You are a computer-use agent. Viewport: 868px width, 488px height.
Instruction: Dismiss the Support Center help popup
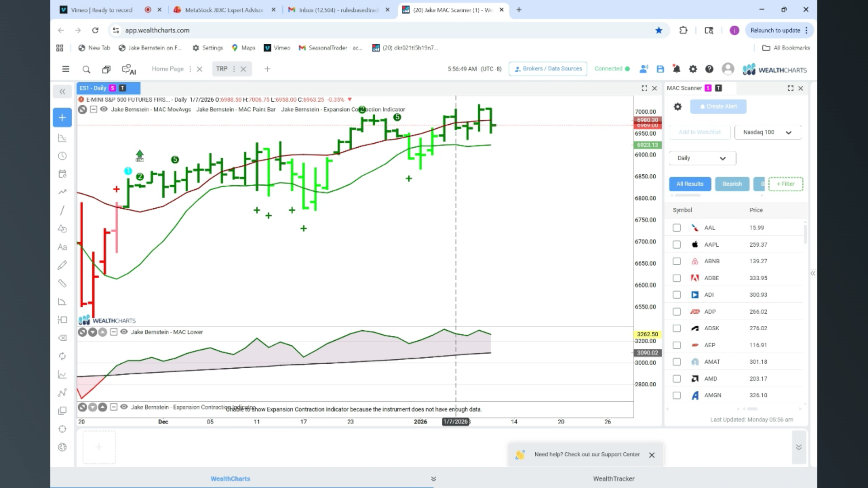click(651, 455)
